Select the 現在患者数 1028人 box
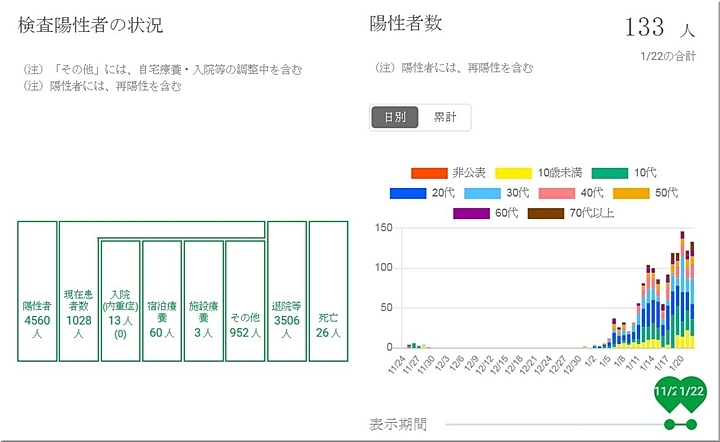Image resolution: width=720 pixels, height=442 pixels. (78, 291)
